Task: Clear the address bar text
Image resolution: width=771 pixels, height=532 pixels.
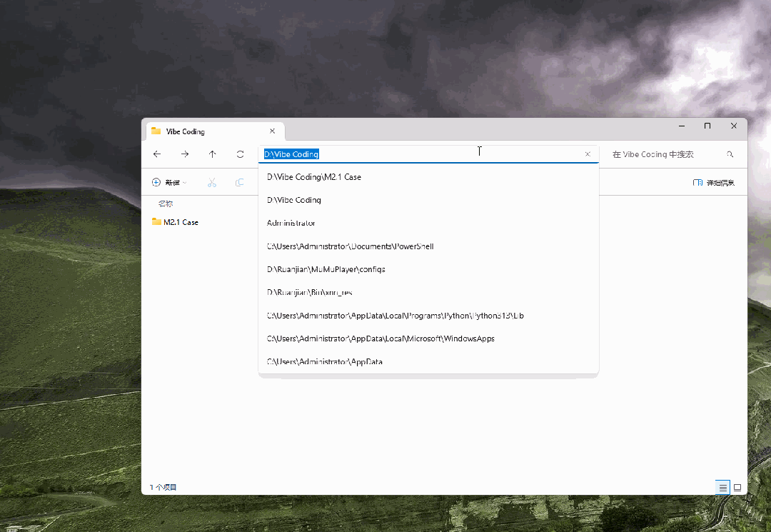Action: coord(588,154)
